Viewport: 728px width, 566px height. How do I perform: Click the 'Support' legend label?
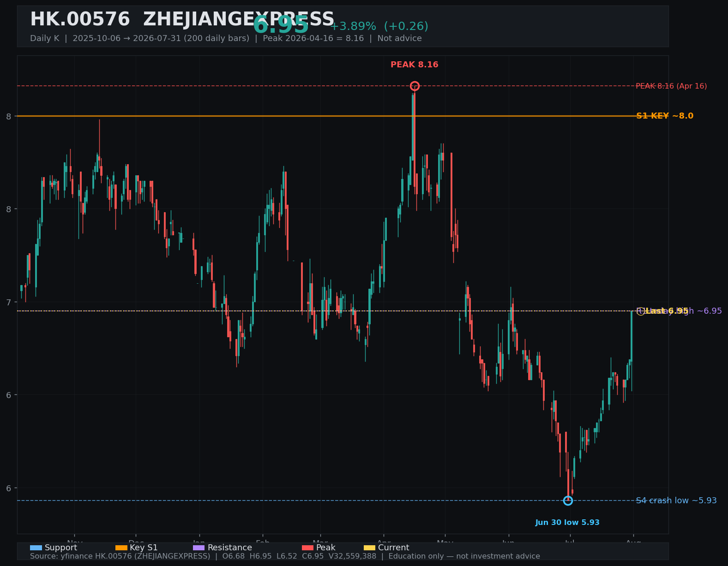[61, 548]
